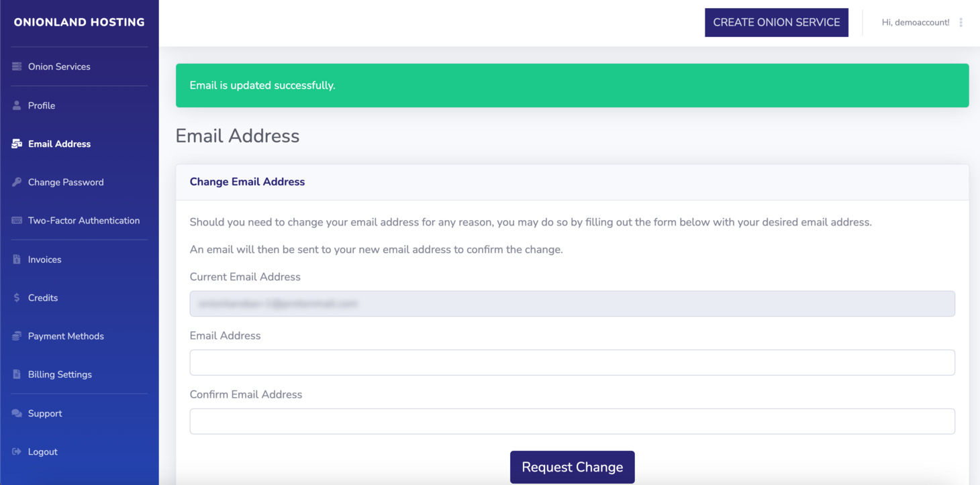
Task: Click the Support chat bubble icon
Action: (15, 413)
